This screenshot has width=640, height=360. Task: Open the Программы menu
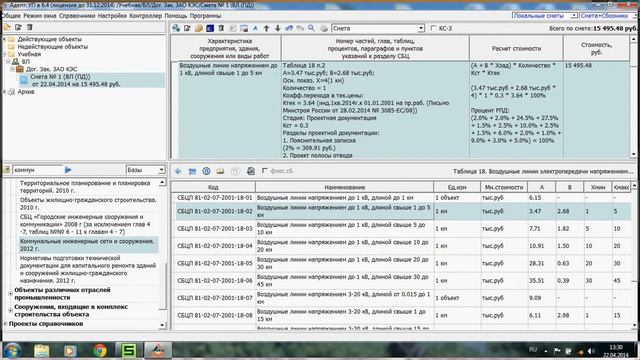[205, 16]
